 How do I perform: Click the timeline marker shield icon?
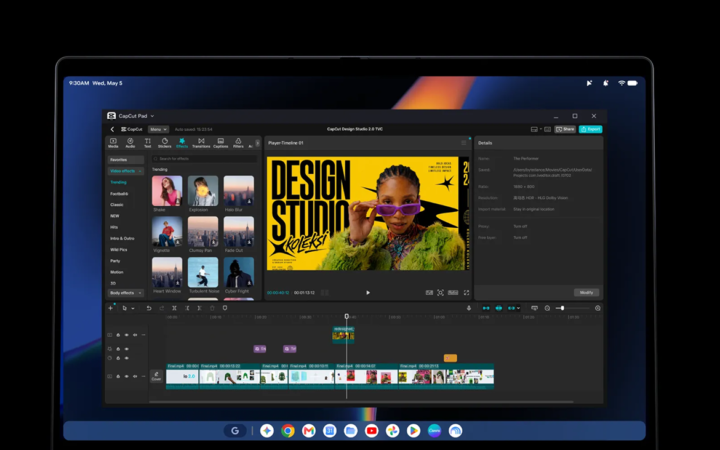[x=225, y=308]
